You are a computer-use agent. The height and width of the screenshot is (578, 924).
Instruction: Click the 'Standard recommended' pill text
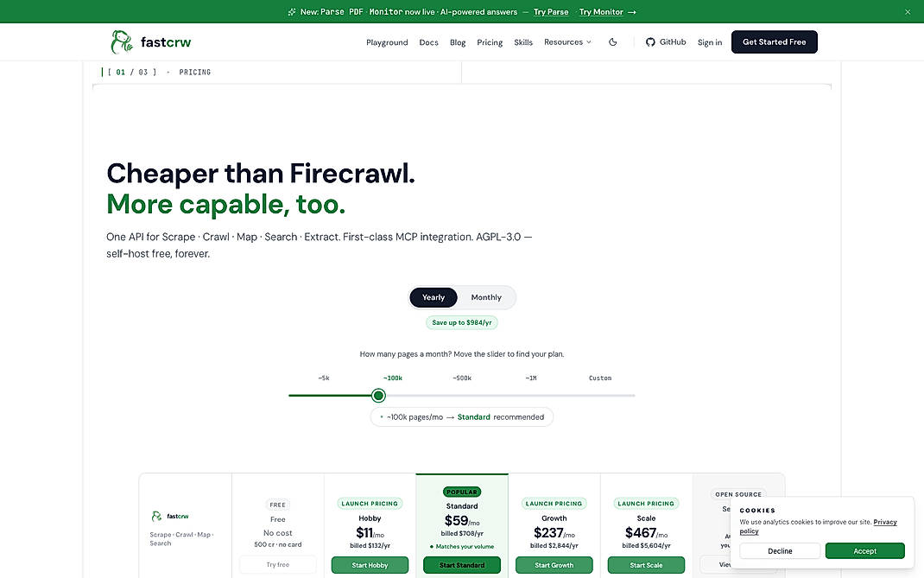click(500, 417)
